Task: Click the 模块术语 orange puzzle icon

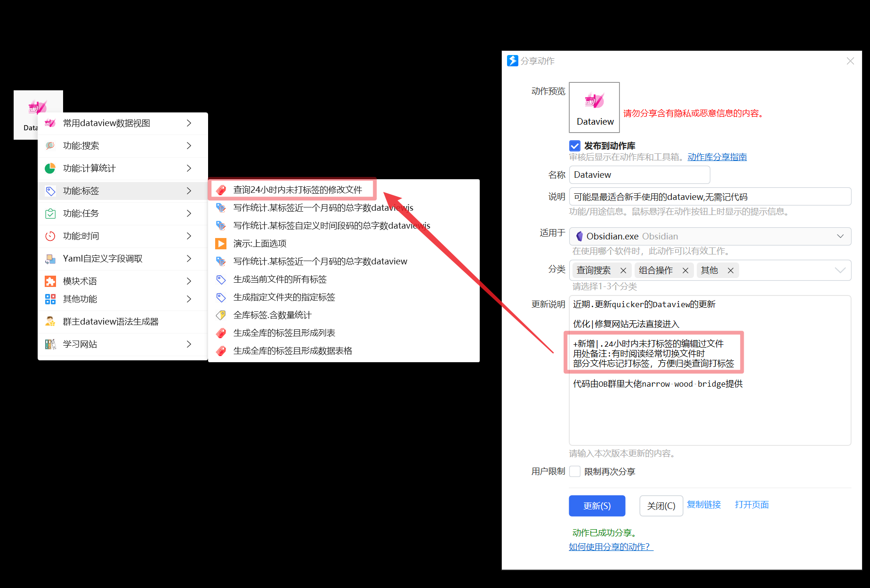Action: pyautogui.click(x=50, y=281)
